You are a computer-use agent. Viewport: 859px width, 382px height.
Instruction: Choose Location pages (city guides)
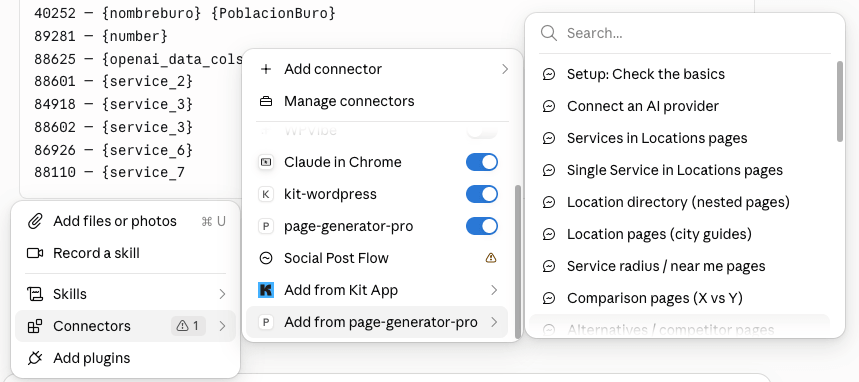click(x=679, y=234)
